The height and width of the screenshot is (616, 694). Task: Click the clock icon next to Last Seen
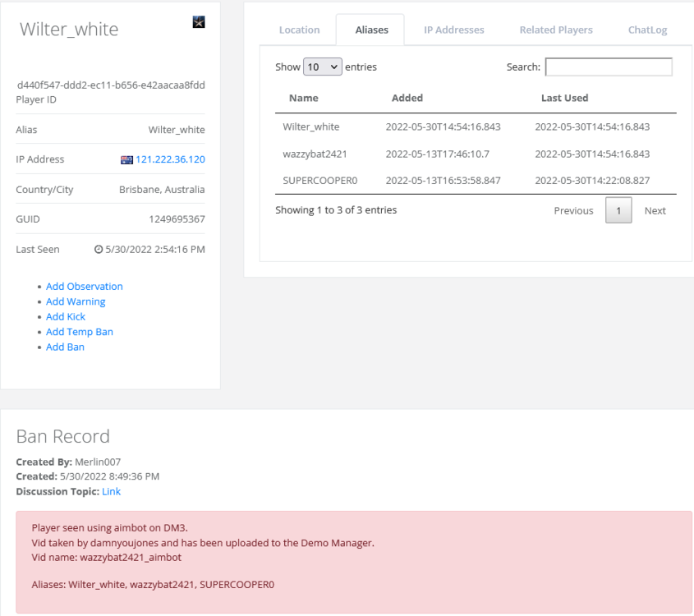pos(99,250)
